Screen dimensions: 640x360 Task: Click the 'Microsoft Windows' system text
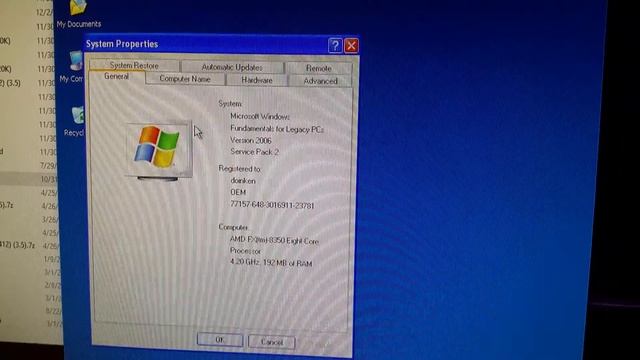[x=260, y=116]
